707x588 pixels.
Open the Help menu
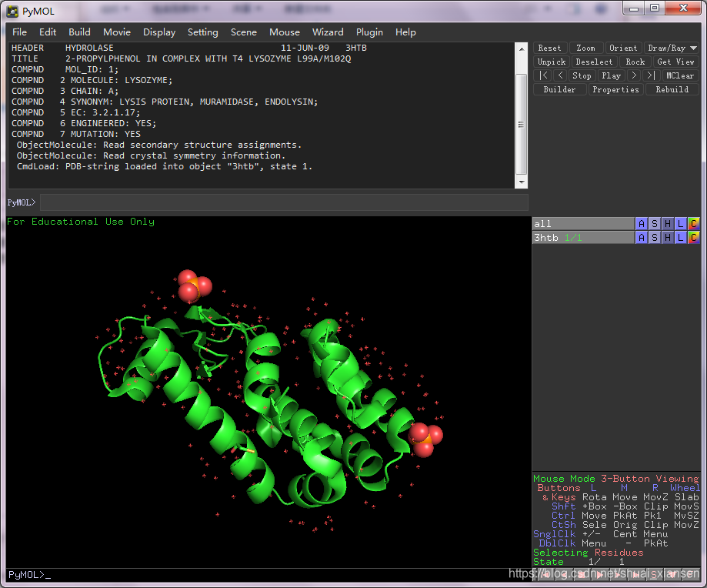coord(405,32)
